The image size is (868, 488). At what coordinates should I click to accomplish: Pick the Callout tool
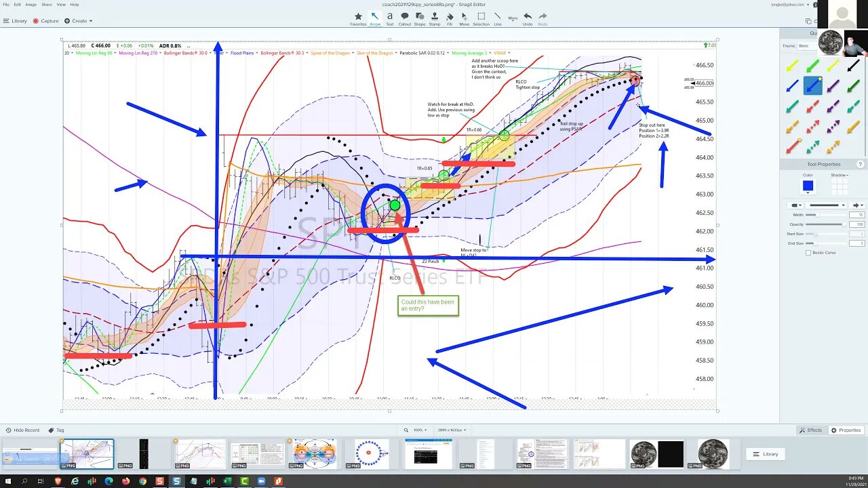coord(405,18)
